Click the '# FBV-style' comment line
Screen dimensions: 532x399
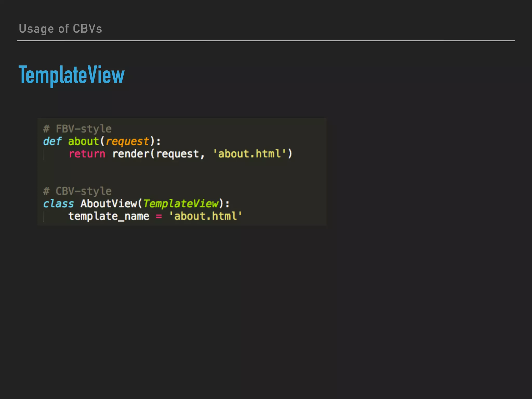coord(77,129)
